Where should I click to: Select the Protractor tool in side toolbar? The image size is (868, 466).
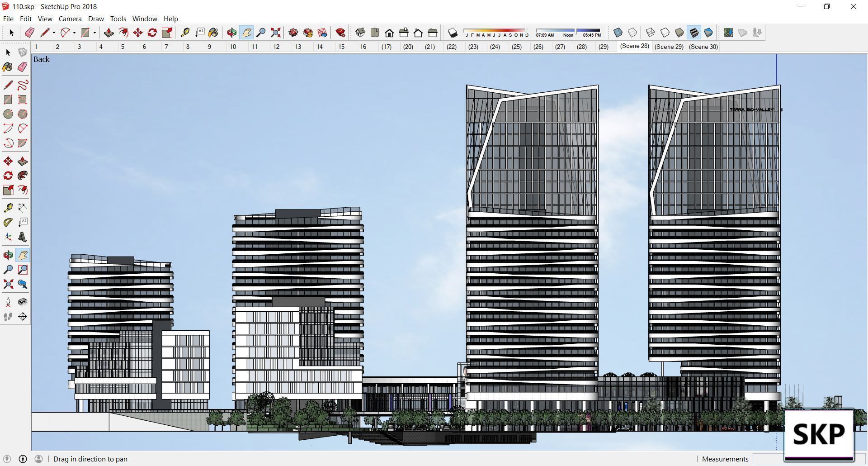click(x=8, y=223)
